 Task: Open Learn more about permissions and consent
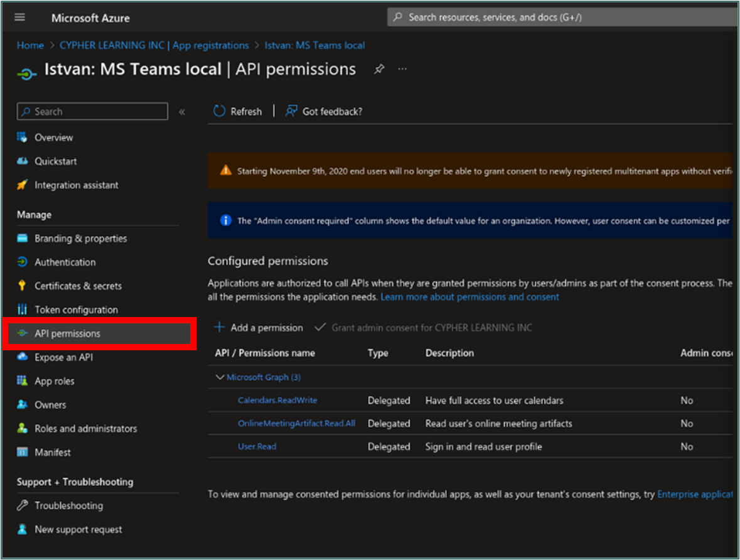469,297
